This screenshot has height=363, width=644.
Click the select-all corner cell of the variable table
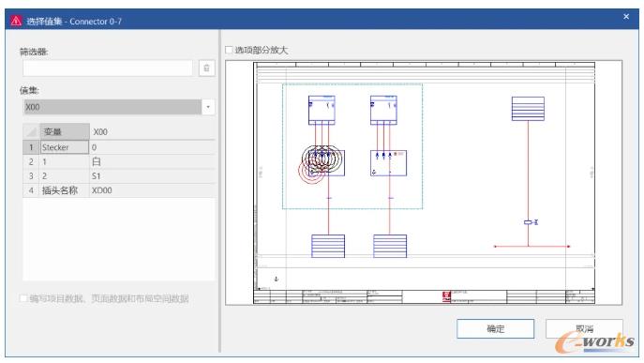tap(31, 131)
